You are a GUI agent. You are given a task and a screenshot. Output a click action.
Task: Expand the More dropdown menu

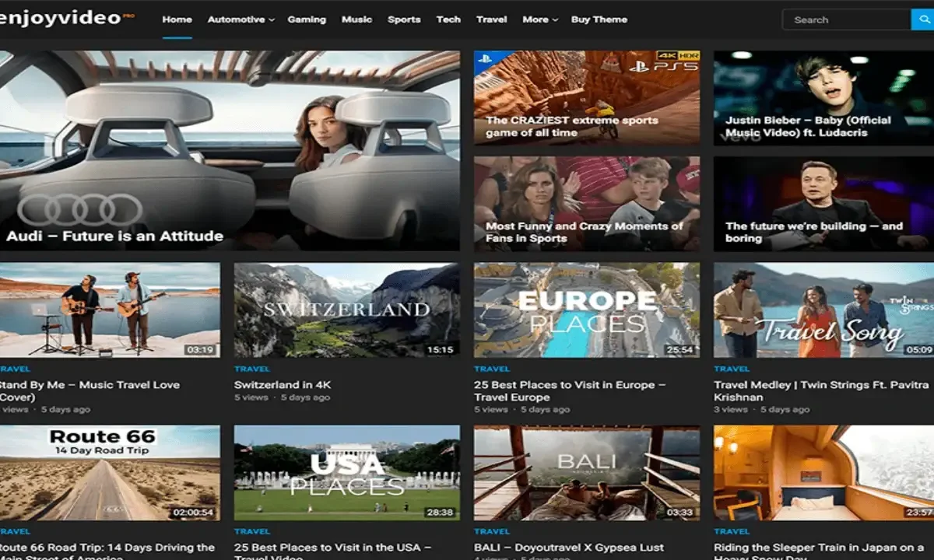[x=539, y=19]
